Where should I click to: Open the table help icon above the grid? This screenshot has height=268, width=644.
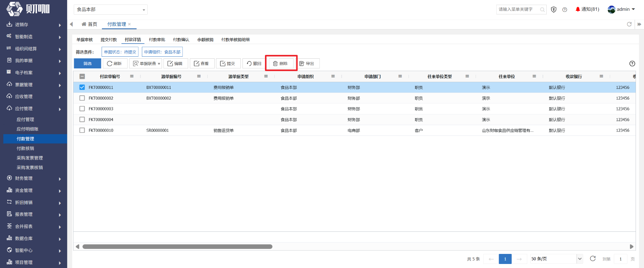click(x=632, y=63)
